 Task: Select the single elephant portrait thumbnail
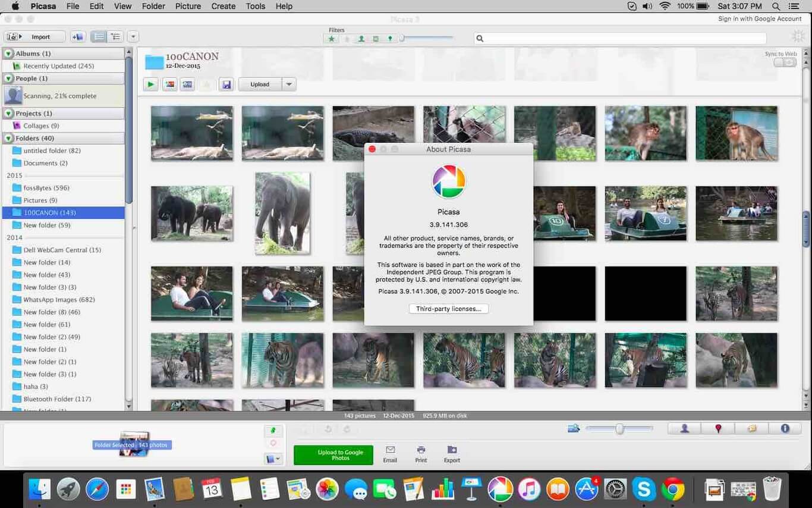[x=282, y=213]
